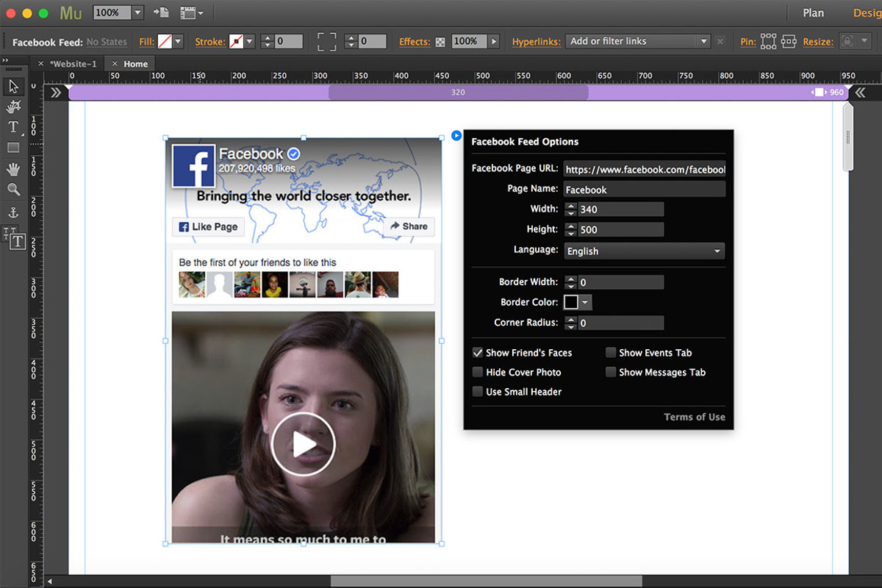This screenshot has height=588, width=882.
Task: Click the Border Color swatch
Action: click(x=571, y=302)
